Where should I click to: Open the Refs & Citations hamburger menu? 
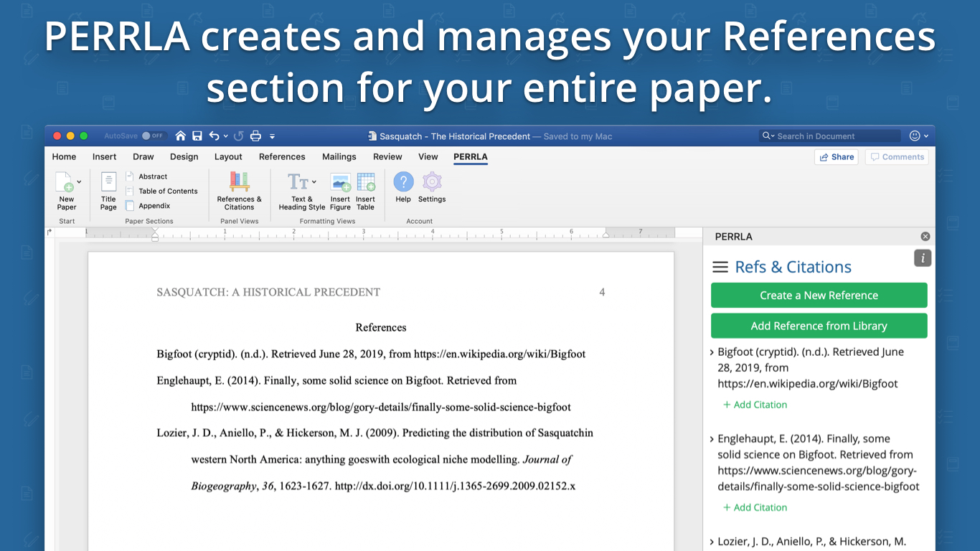tap(720, 267)
